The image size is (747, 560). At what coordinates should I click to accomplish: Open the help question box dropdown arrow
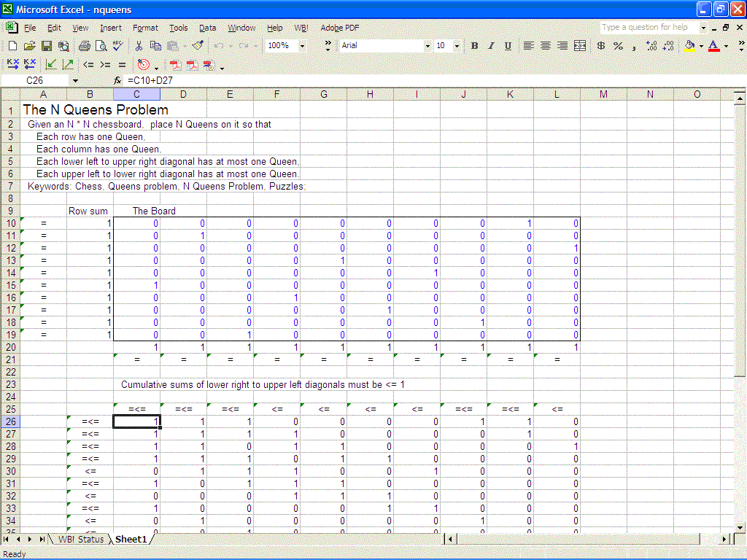(x=703, y=28)
